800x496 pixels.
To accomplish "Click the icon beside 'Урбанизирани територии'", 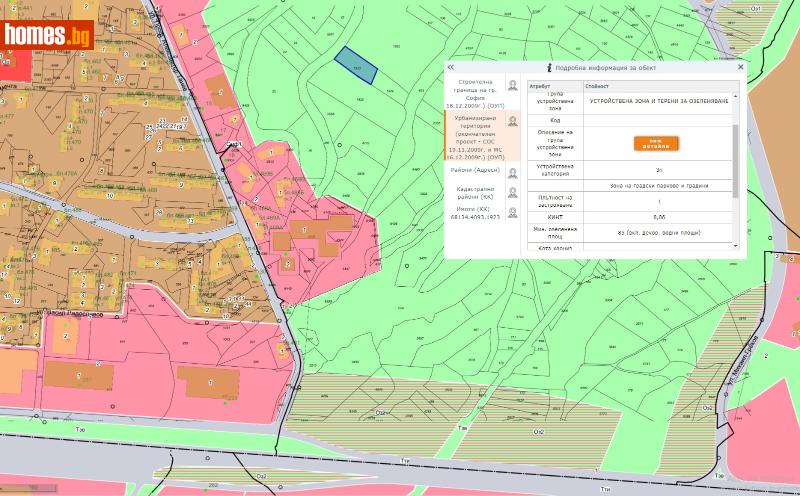I will tap(513, 121).
